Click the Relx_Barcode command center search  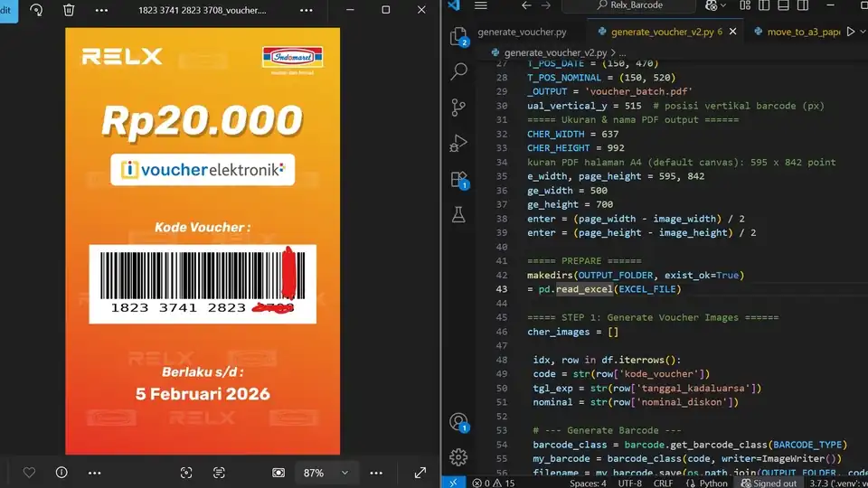tap(629, 5)
